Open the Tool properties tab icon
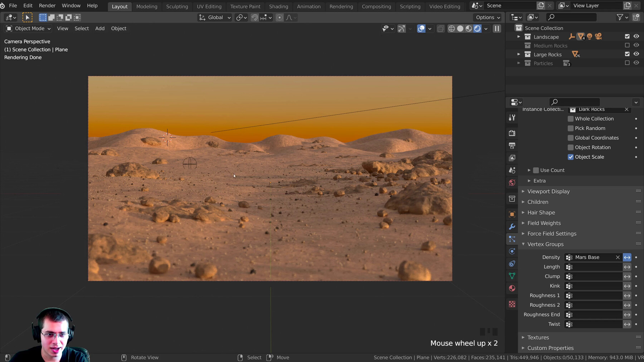This screenshot has width=644, height=362. (512, 118)
